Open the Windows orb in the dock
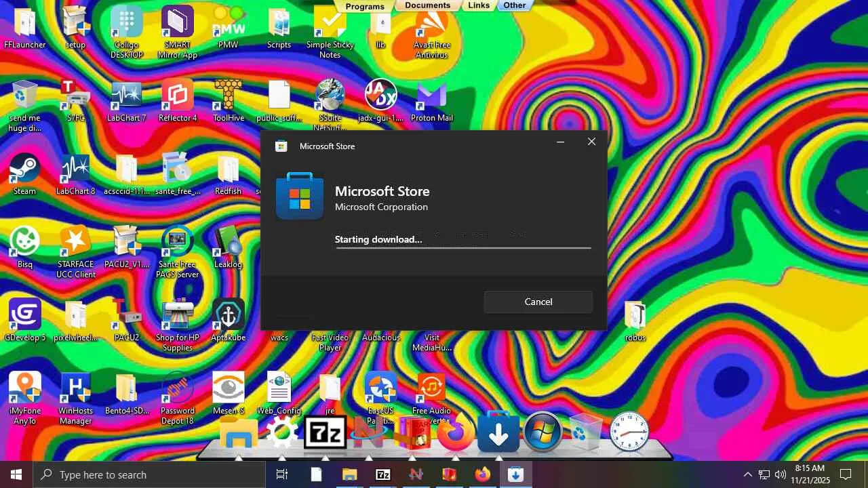This screenshot has height=488, width=868. coord(542,432)
